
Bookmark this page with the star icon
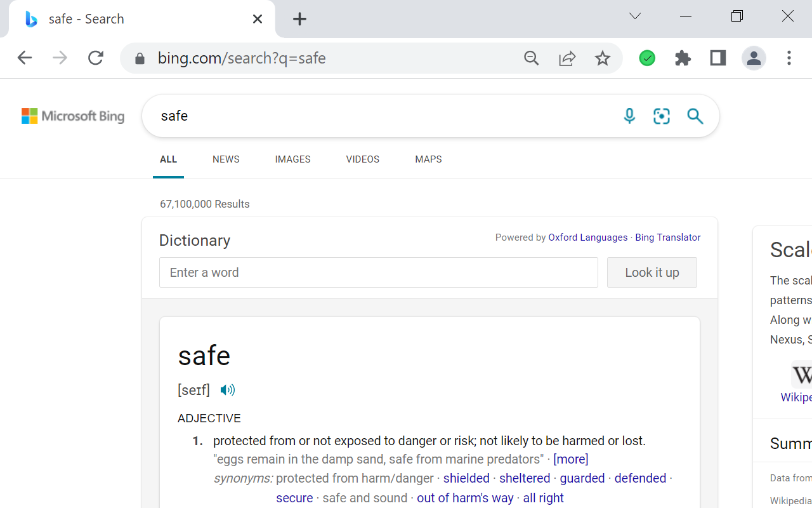[602, 58]
